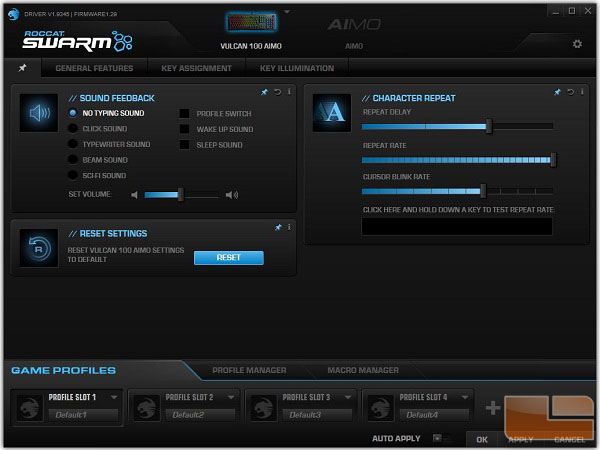Expand Profile Slot 1 dropdown
Screen dimensions: 600x450
pyautogui.click(x=114, y=397)
